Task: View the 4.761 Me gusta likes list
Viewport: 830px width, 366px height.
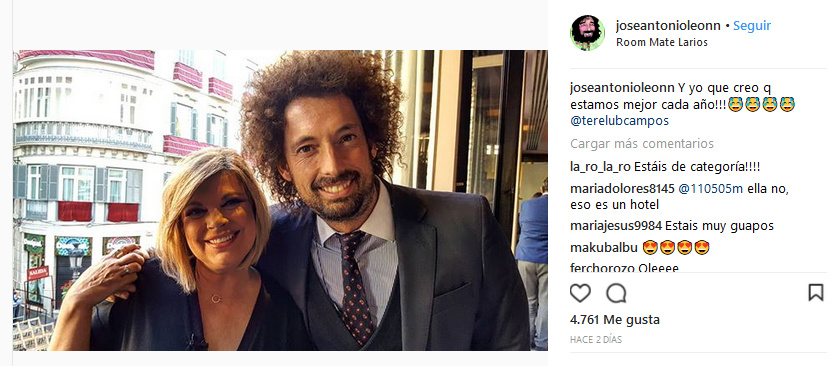Action: click(x=615, y=320)
